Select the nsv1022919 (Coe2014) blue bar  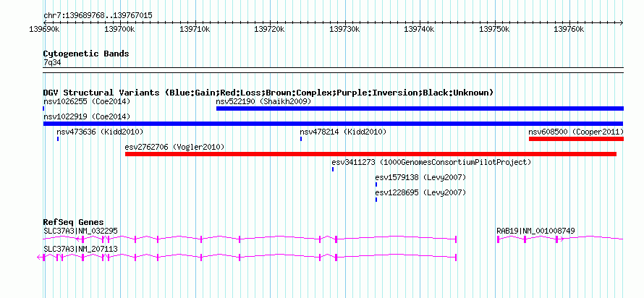click(333, 124)
